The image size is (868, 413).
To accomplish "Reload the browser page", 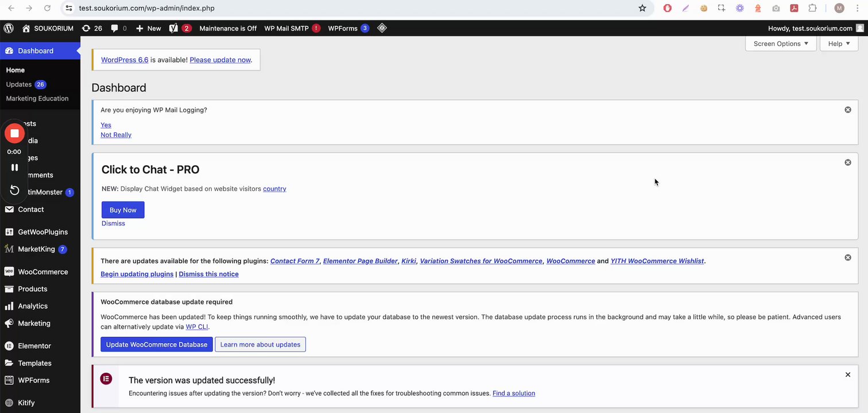I will point(48,8).
